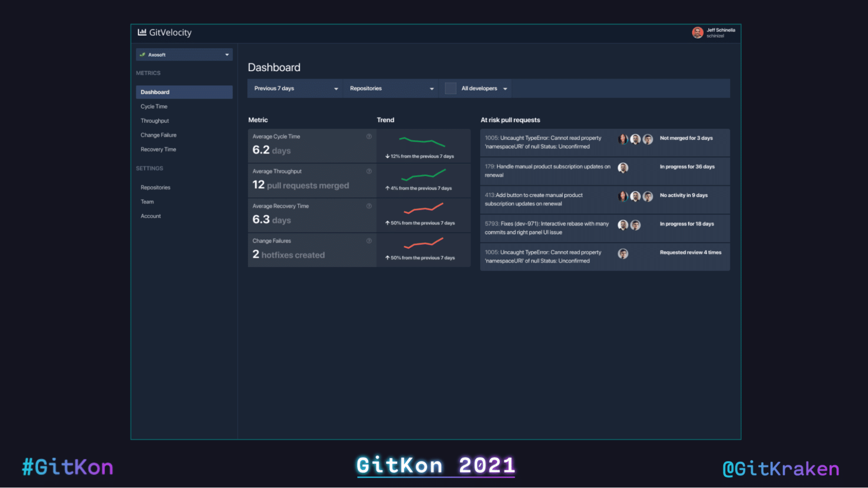Toggle the All developers checkbox

pyautogui.click(x=450, y=88)
